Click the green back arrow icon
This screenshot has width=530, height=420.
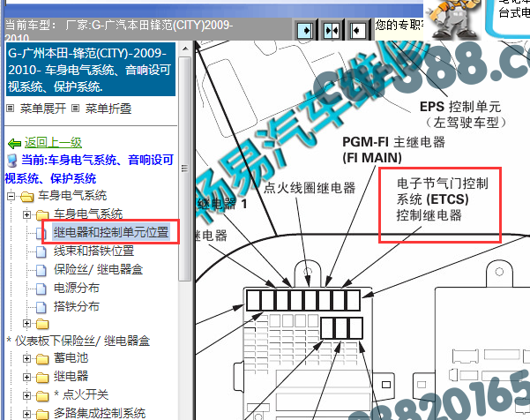pyautogui.click(x=14, y=143)
